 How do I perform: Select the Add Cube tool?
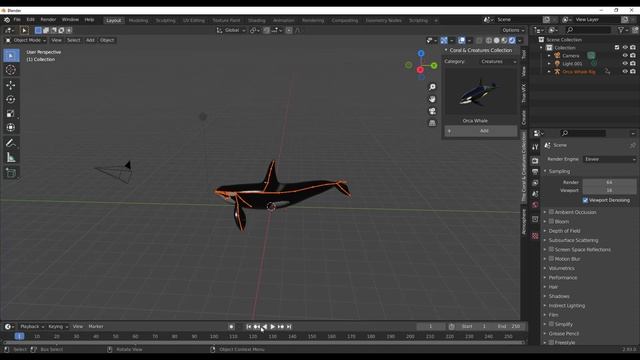click(11, 173)
